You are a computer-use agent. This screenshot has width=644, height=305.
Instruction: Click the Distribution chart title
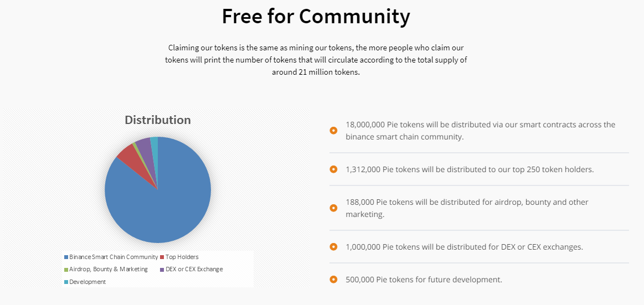pyautogui.click(x=157, y=120)
